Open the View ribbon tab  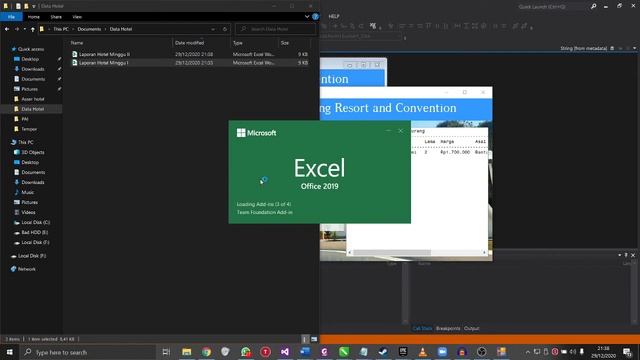(x=77, y=17)
